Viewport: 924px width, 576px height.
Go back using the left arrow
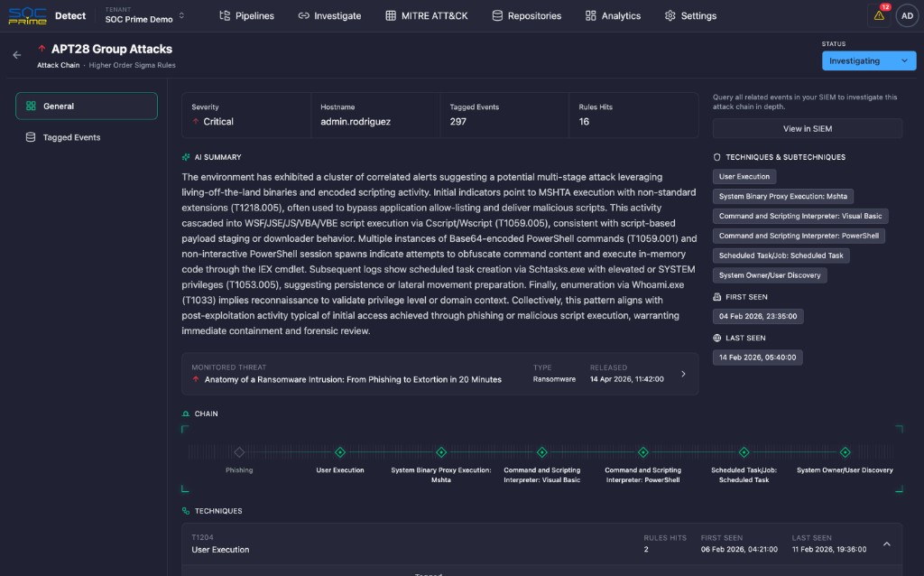[x=17, y=55]
